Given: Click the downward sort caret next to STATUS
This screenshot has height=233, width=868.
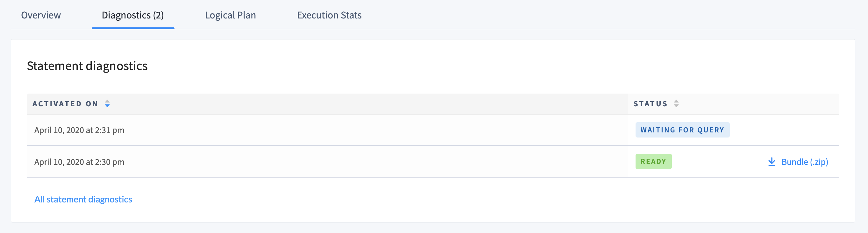Looking at the screenshot, I should pyautogui.click(x=676, y=106).
